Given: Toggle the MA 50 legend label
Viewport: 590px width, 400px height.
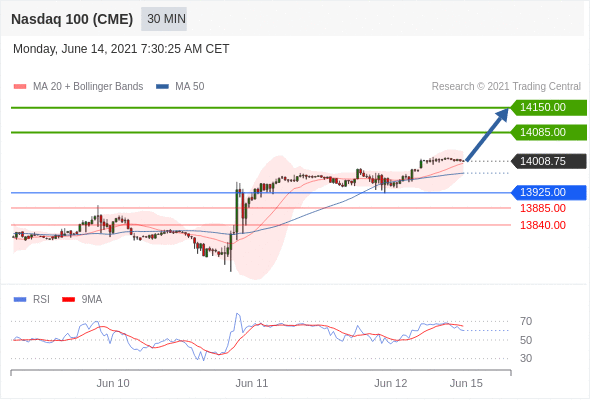Looking at the screenshot, I should pos(190,87).
